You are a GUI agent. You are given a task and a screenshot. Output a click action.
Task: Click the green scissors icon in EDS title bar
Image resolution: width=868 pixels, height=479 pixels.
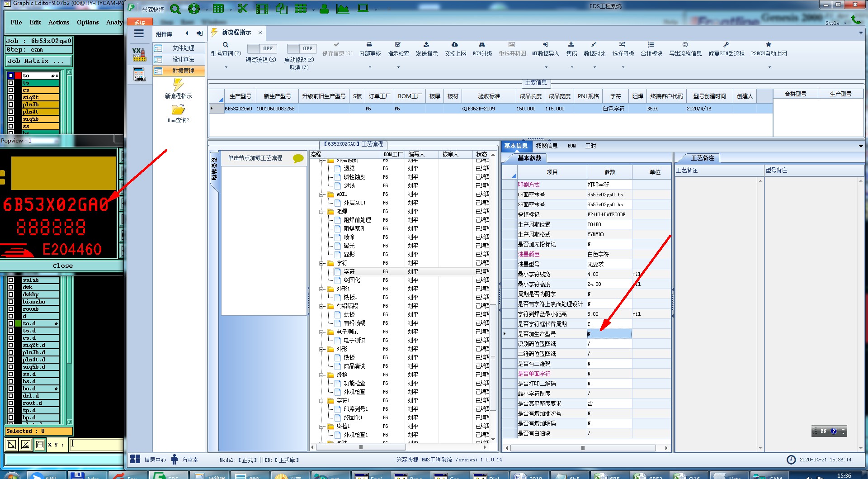(x=243, y=9)
